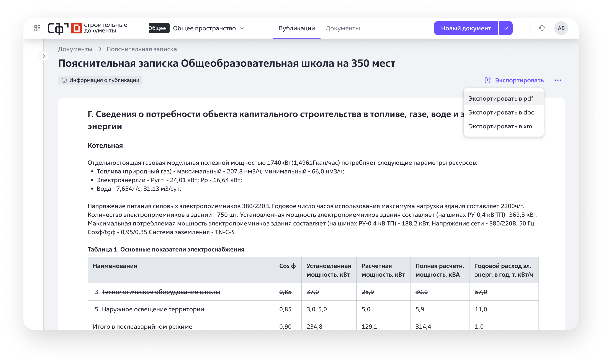
Task: Click the export share icon near Экспортировать
Action: coord(488,80)
